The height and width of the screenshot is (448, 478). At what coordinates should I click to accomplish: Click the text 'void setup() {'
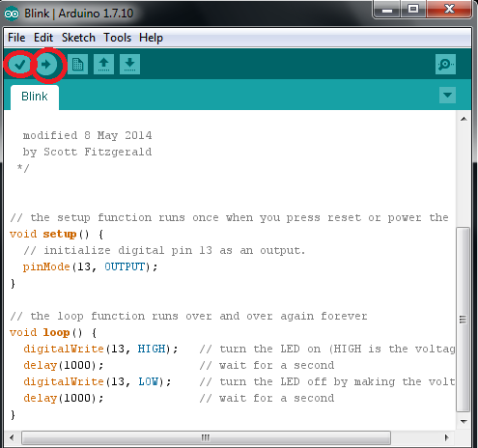point(57,235)
